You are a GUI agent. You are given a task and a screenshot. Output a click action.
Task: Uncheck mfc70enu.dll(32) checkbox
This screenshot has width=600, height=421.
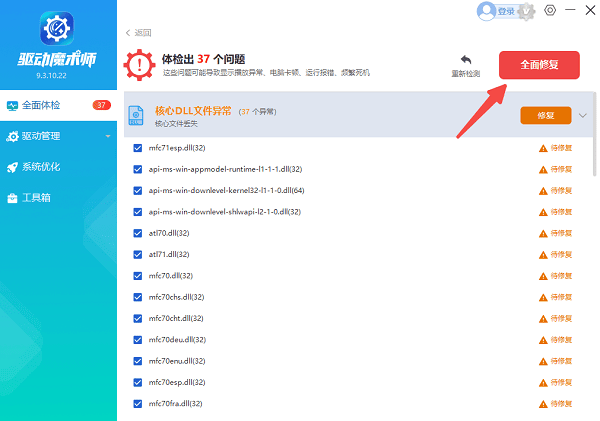(x=138, y=361)
